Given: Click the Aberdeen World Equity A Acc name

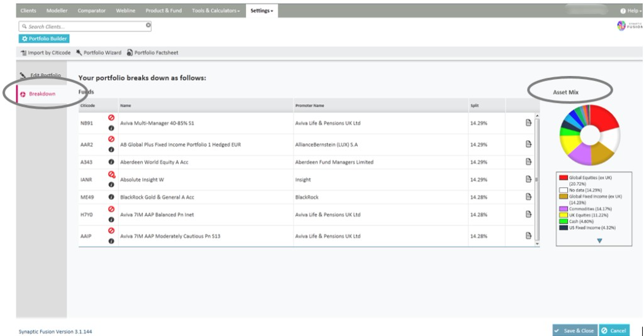Looking at the screenshot, I should coord(154,162).
